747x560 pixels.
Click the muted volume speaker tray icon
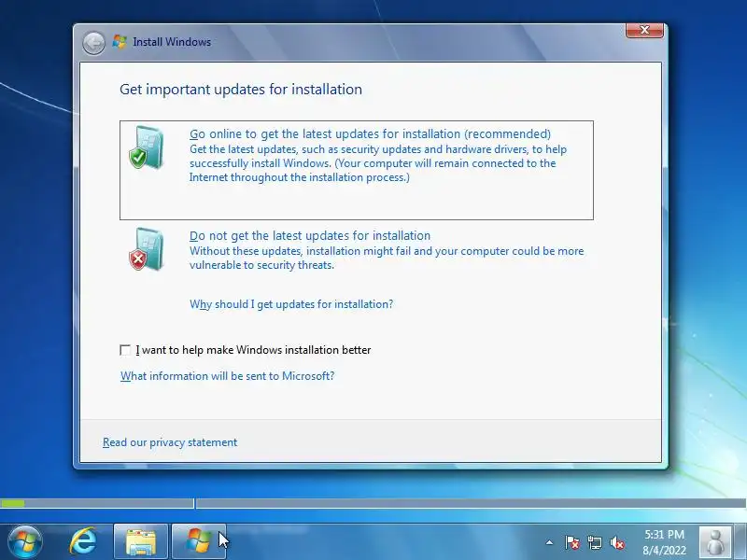(x=617, y=542)
